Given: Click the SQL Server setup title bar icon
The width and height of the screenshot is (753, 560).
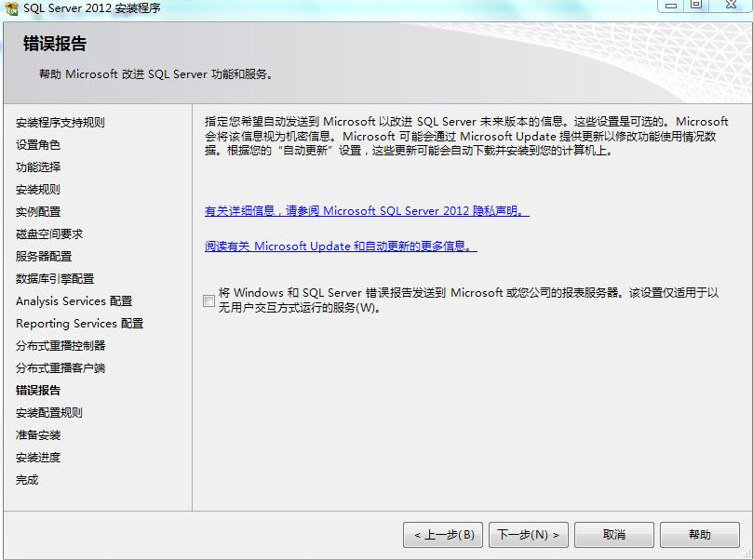Looking at the screenshot, I should (11, 8).
